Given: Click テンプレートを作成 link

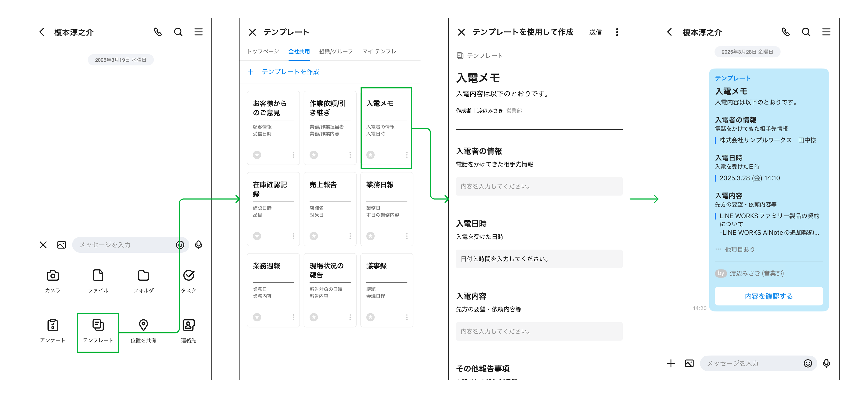Looking at the screenshot, I should point(290,72).
